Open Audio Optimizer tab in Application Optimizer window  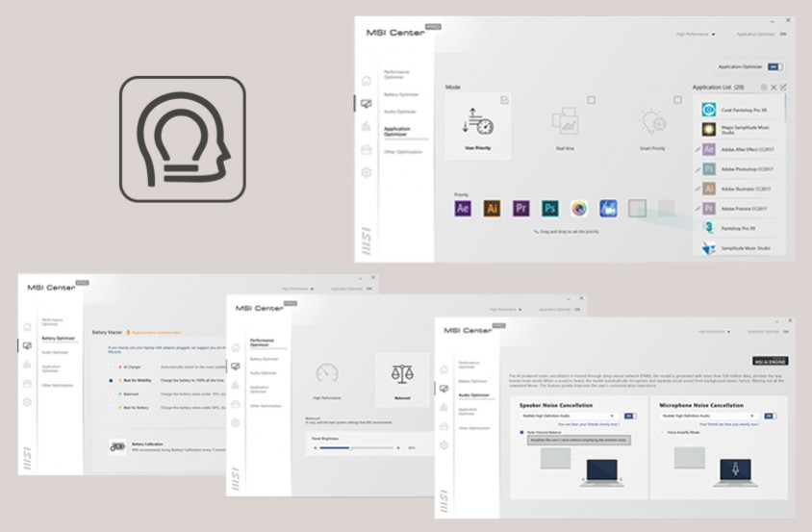point(400,112)
